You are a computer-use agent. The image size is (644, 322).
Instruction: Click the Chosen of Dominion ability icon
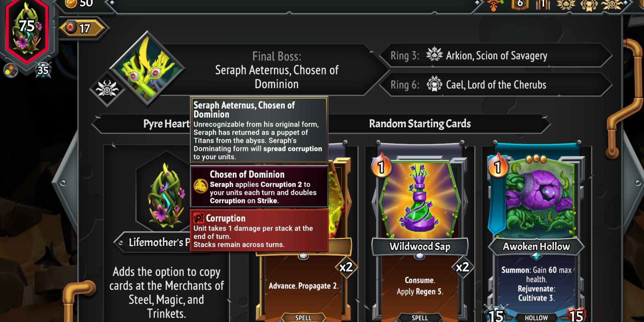pos(201,186)
